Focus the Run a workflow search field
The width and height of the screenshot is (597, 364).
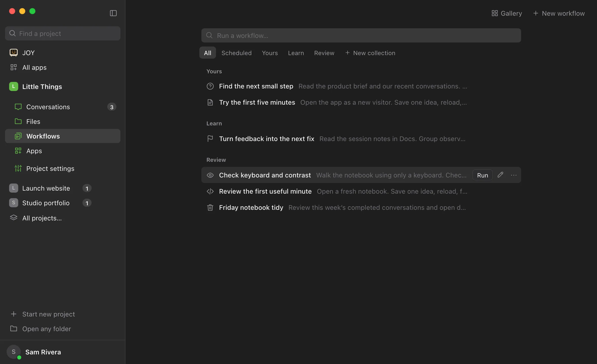(x=361, y=35)
